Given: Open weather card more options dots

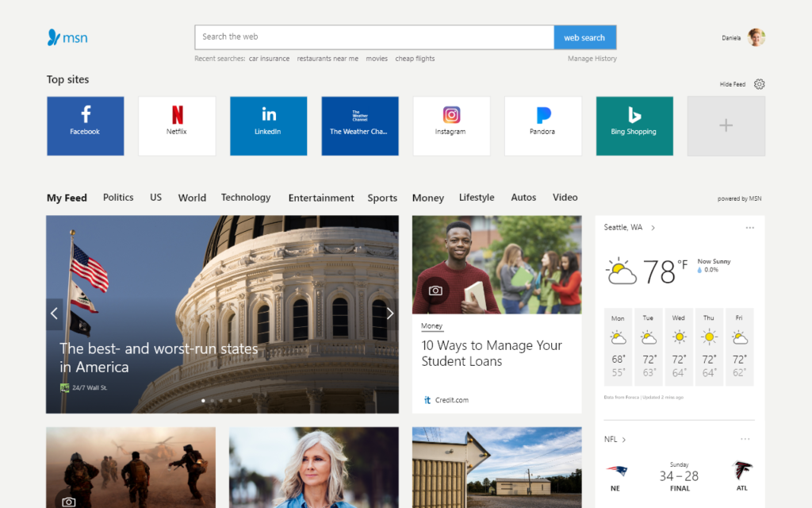Looking at the screenshot, I should click(x=750, y=228).
